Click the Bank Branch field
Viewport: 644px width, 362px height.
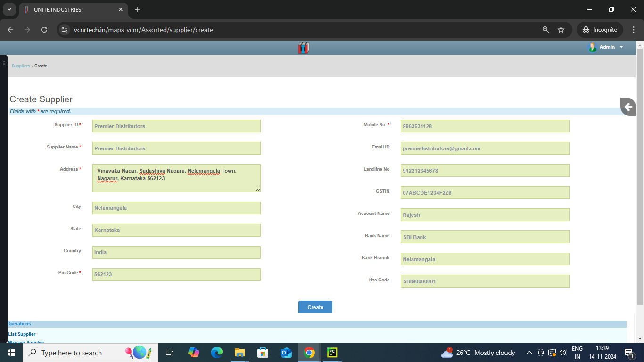tap(485, 259)
